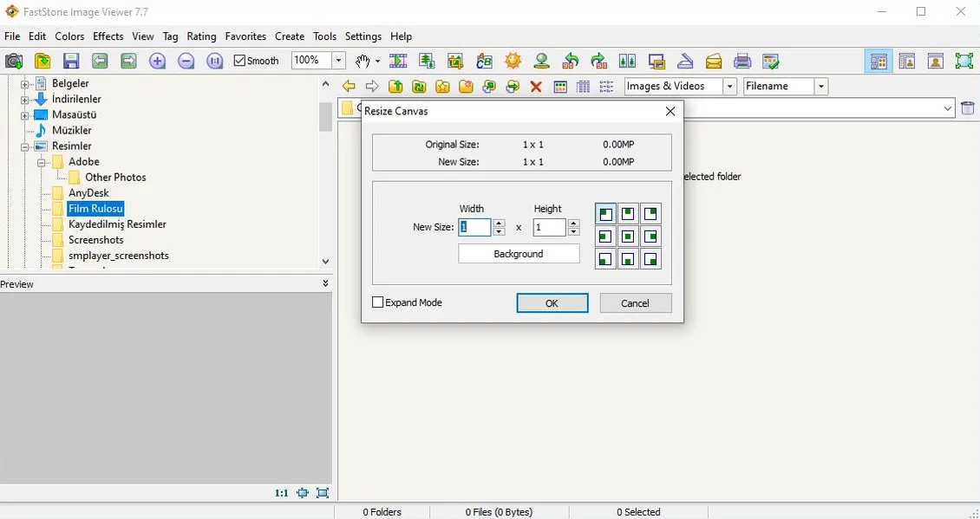Screen dimensions: 980x519
Task: Enable the Expand Mode checkbox
Action: point(378,302)
